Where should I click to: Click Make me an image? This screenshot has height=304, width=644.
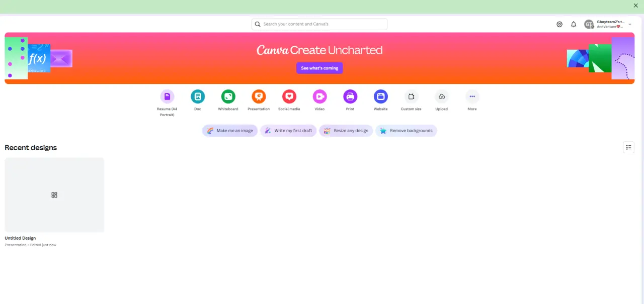[x=230, y=131]
